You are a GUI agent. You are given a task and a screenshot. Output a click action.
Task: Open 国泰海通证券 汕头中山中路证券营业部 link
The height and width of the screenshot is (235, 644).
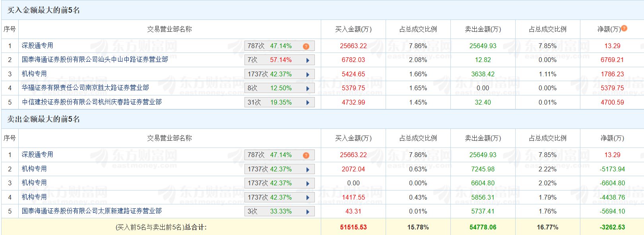point(95,60)
